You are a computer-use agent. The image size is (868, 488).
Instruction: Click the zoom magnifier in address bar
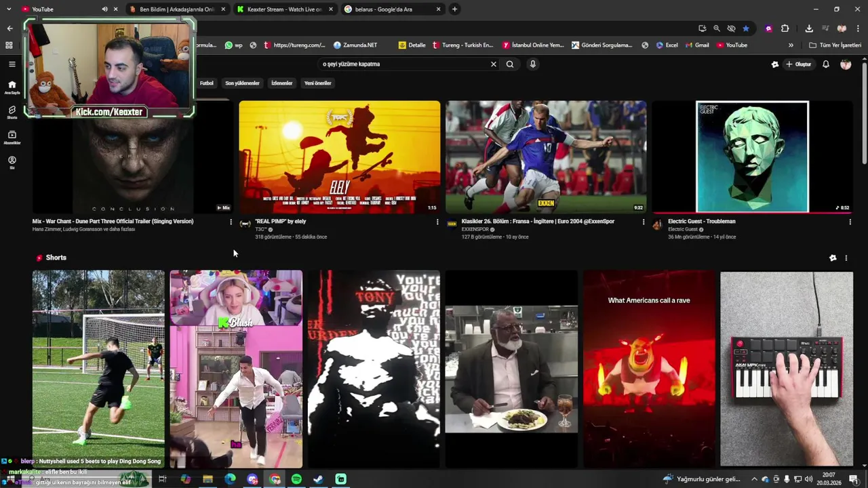pos(717,28)
